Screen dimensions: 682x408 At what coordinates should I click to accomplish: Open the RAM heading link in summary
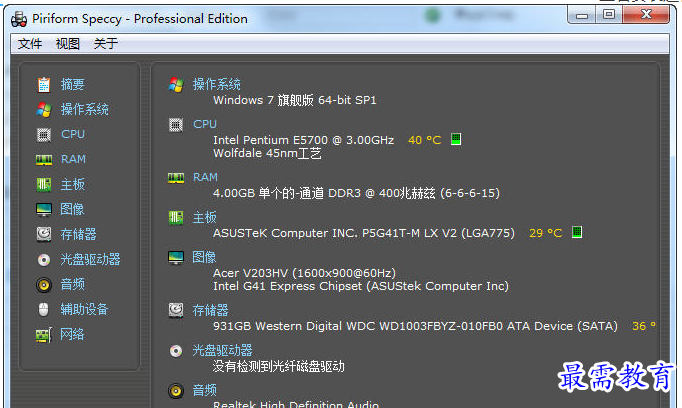(205, 177)
